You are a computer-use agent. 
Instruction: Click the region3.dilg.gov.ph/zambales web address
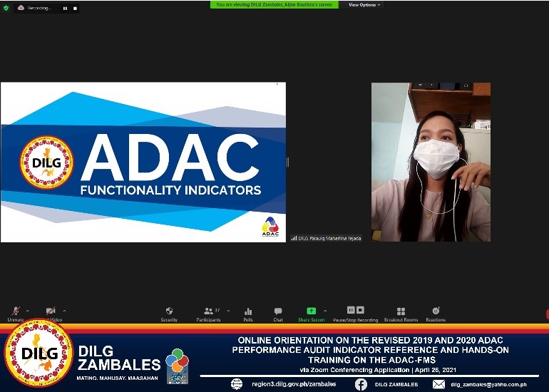coord(294,384)
